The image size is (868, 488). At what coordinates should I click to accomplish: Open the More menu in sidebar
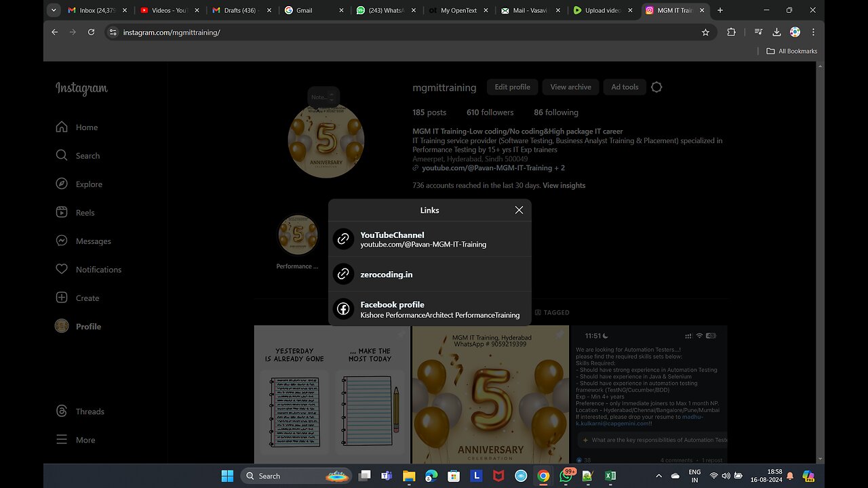75,440
